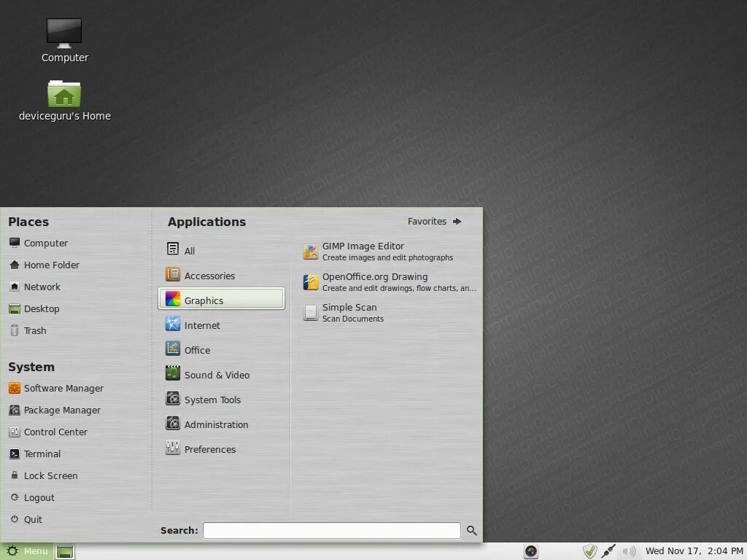Click the Administration category icon
The width and height of the screenshot is (747, 560).
(x=172, y=423)
